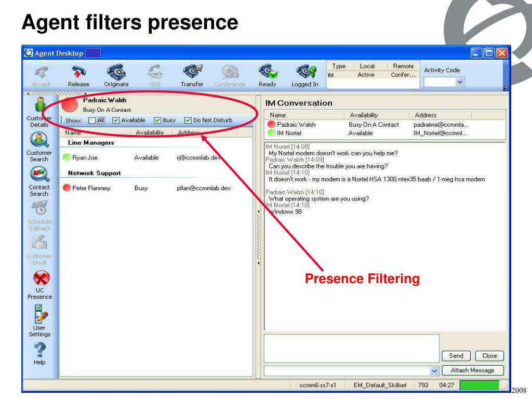Select IM Nortel name in the conversation list
Image resolution: width=532 pixels, height=399 pixels.
click(x=289, y=133)
